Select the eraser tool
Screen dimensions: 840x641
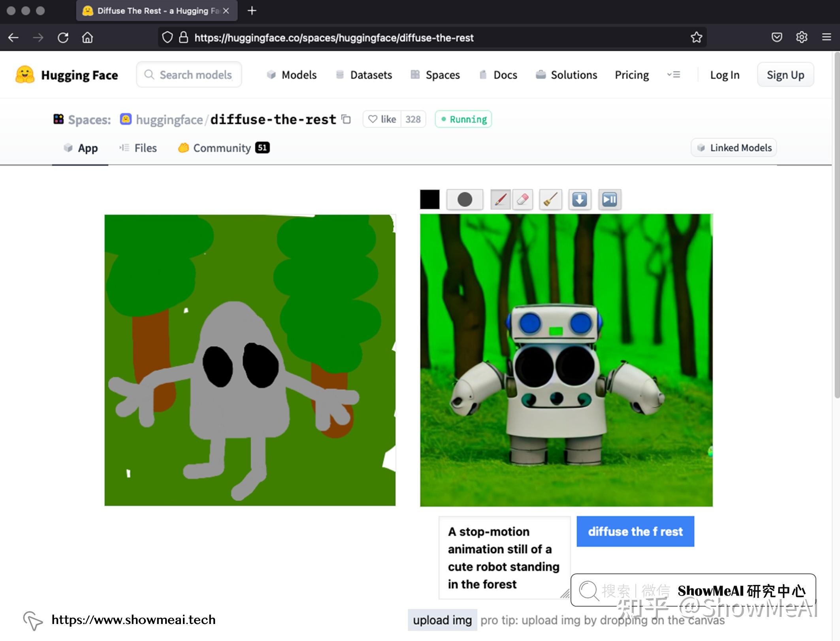click(522, 199)
